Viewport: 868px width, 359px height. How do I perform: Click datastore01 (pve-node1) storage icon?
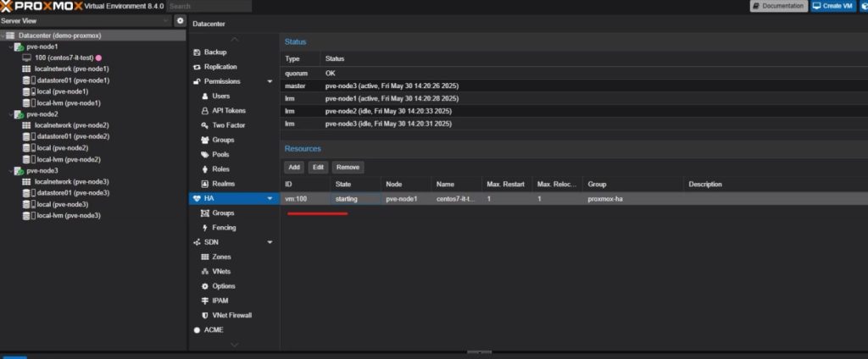click(28, 80)
